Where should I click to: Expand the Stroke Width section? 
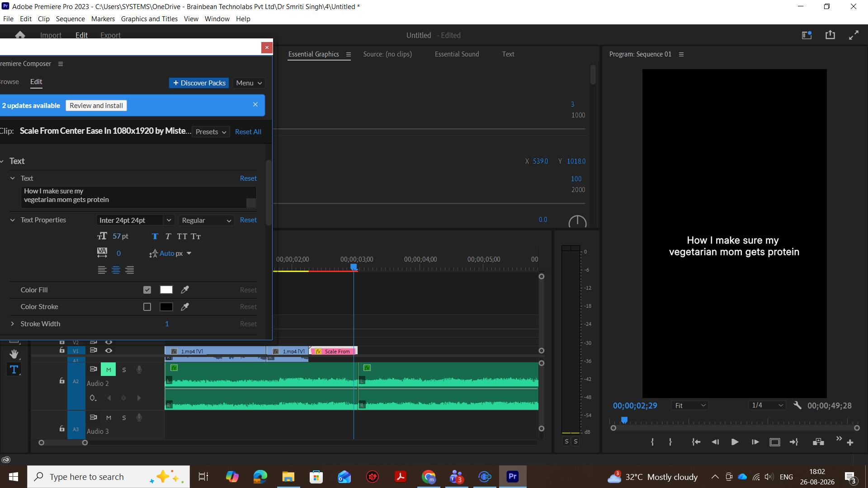click(13, 324)
